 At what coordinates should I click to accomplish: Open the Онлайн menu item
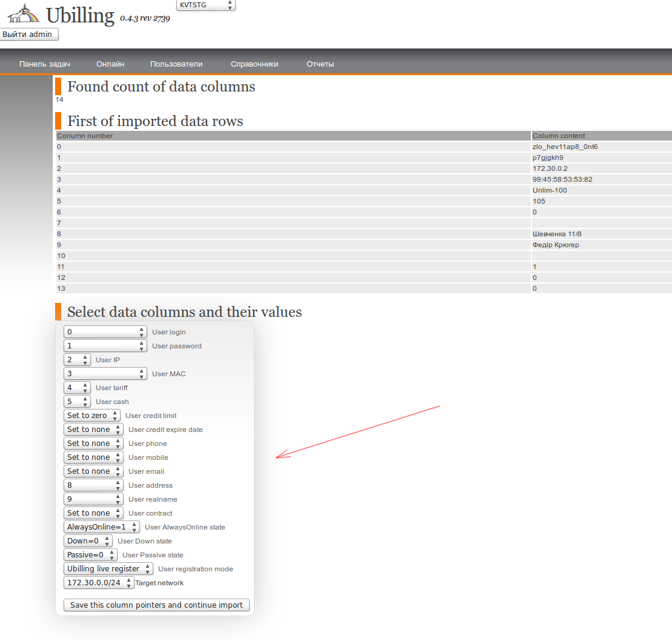click(110, 64)
